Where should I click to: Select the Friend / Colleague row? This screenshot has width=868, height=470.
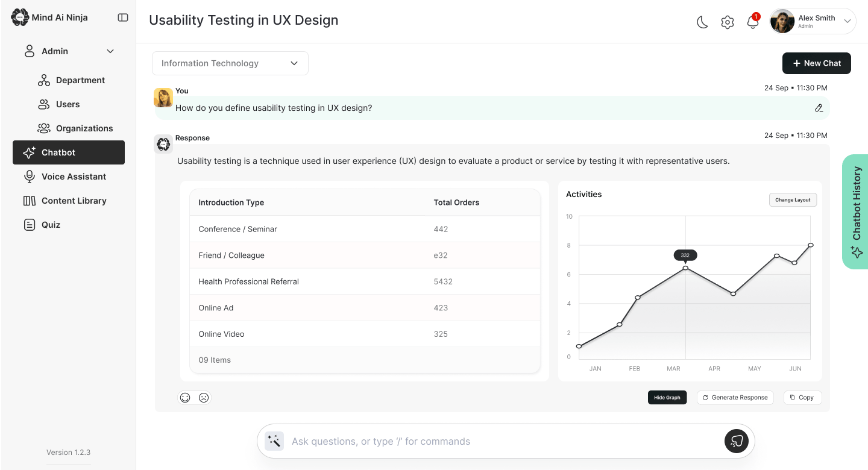point(365,255)
